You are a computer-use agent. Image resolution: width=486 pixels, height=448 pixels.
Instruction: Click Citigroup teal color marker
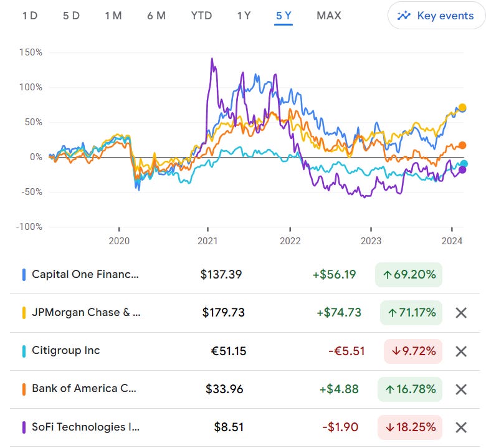click(x=24, y=351)
